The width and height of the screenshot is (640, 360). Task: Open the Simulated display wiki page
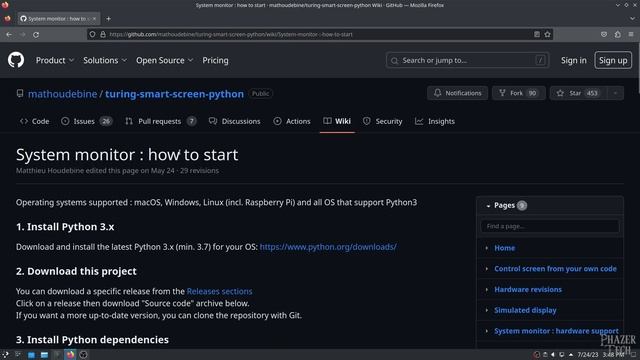pos(525,310)
